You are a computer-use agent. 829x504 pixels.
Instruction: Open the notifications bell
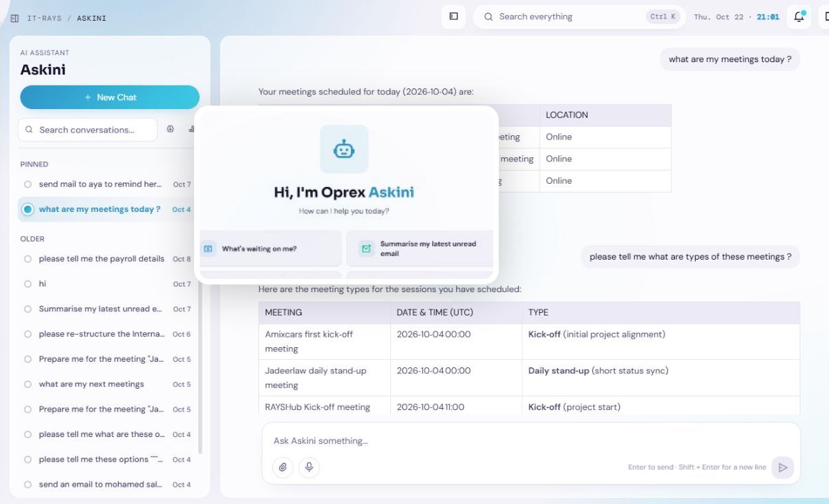coord(799,17)
